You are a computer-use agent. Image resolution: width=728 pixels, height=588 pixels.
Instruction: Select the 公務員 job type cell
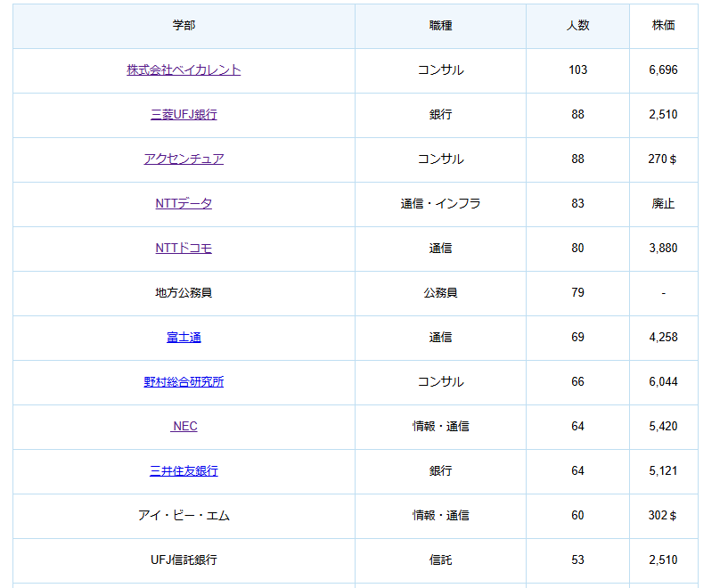[440, 293]
